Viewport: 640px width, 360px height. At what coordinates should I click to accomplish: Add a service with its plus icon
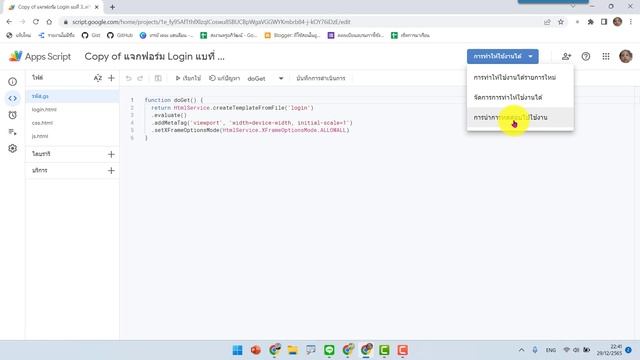pos(111,171)
